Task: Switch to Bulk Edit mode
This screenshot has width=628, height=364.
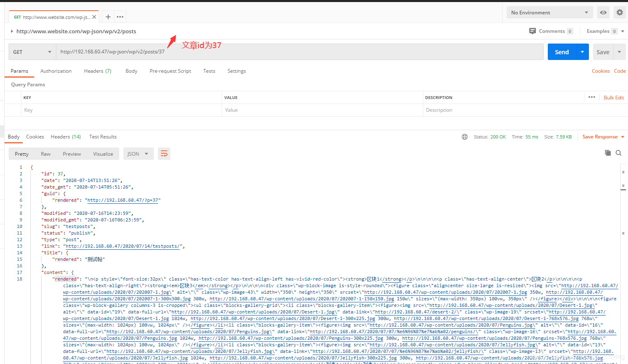Action: pos(614,97)
